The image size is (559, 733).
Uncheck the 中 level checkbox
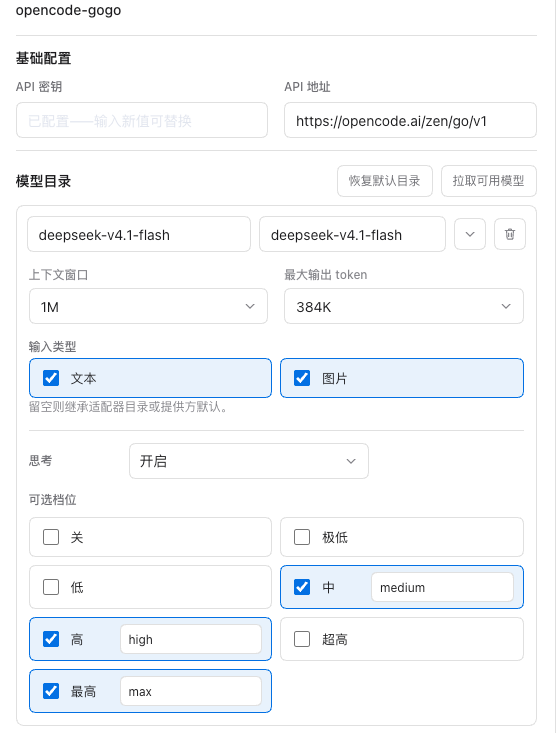tap(302, 587)
